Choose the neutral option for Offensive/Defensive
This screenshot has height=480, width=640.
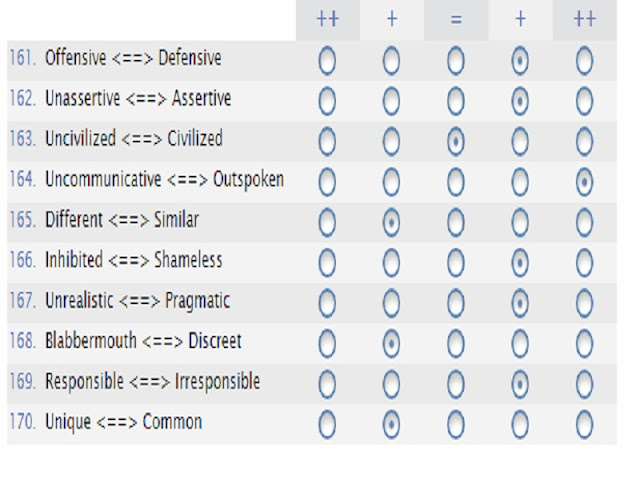(x=456, y=61)
